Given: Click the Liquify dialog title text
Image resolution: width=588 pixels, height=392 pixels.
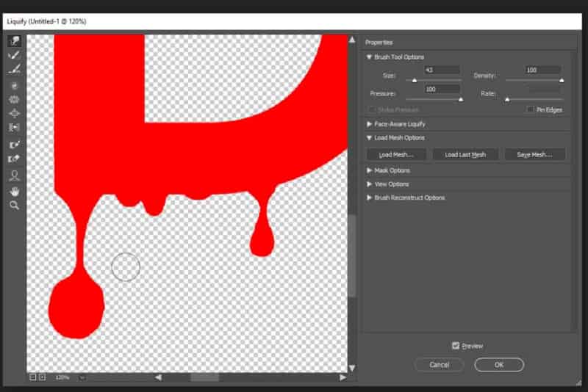Looking at the screenshot, I should pos(46,21).
